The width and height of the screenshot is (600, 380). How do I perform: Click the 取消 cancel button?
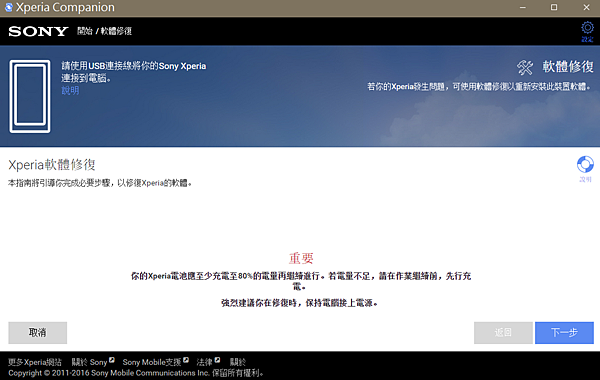pos(38,333)
